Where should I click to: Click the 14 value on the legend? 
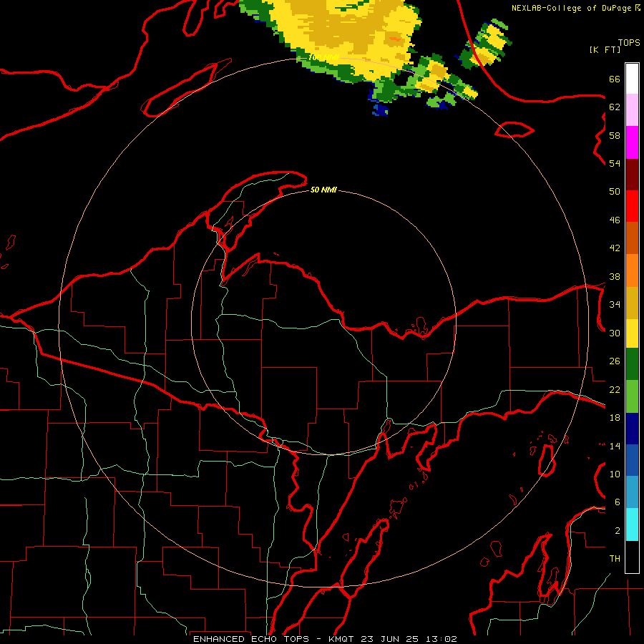pos(615,446)
